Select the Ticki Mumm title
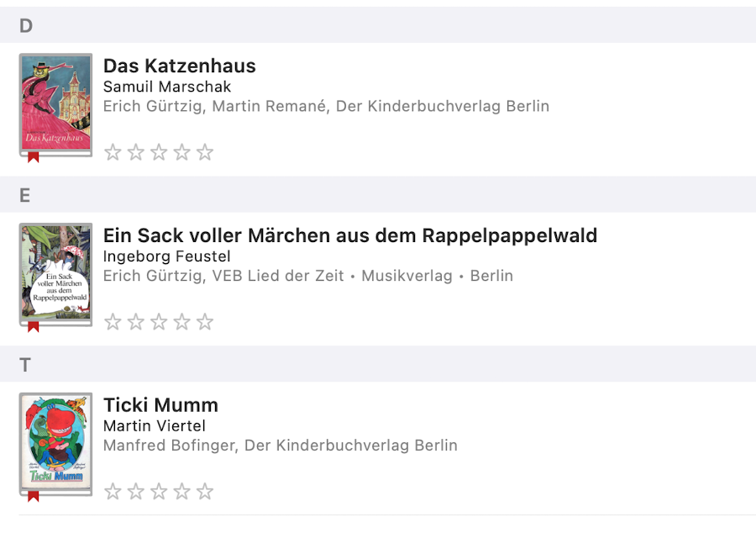Image resolution: width=756 pixels, height=533 pixels. coord(160,405)
